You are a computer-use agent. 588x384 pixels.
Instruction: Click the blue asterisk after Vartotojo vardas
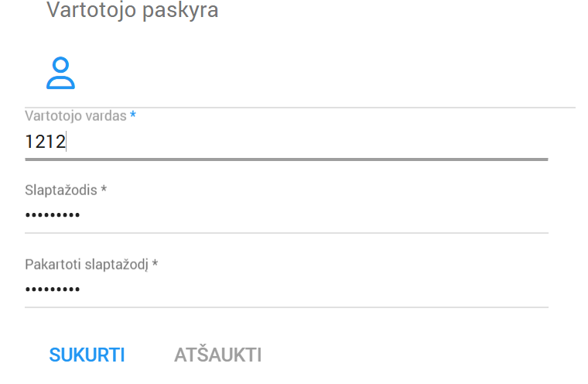coord(133,115)
